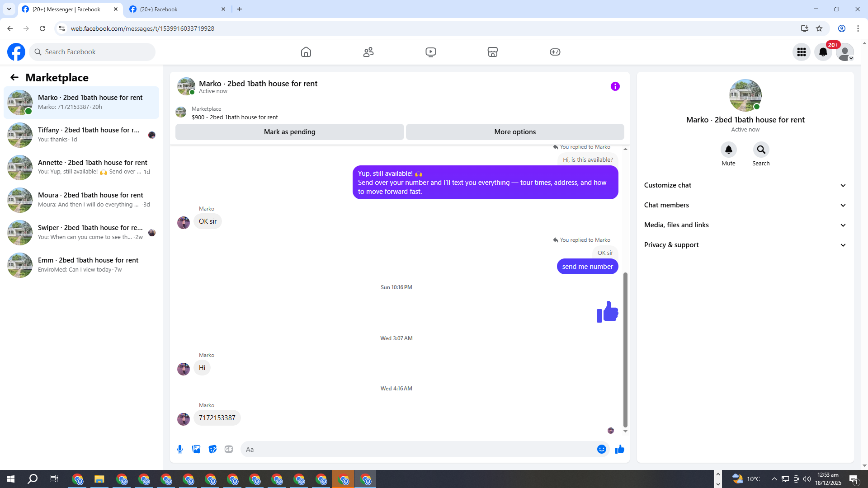Open the emoji picker in message box
868x488 pixels.
601,449
